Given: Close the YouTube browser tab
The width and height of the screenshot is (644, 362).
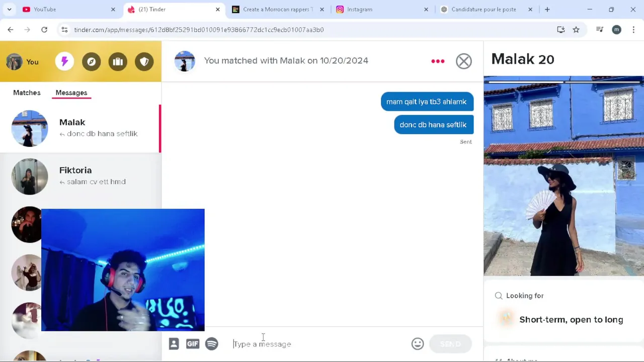Looking at the screenshot, I should [113, 10].
